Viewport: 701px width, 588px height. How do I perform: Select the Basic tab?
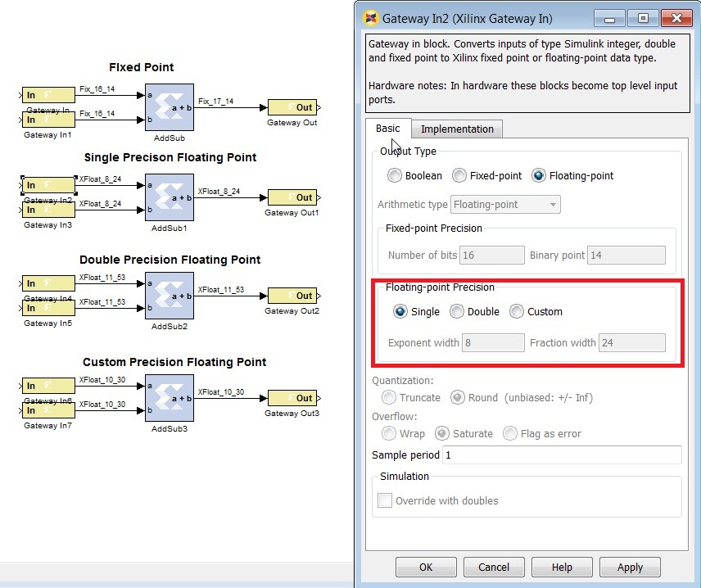click(x=388, y=129)
